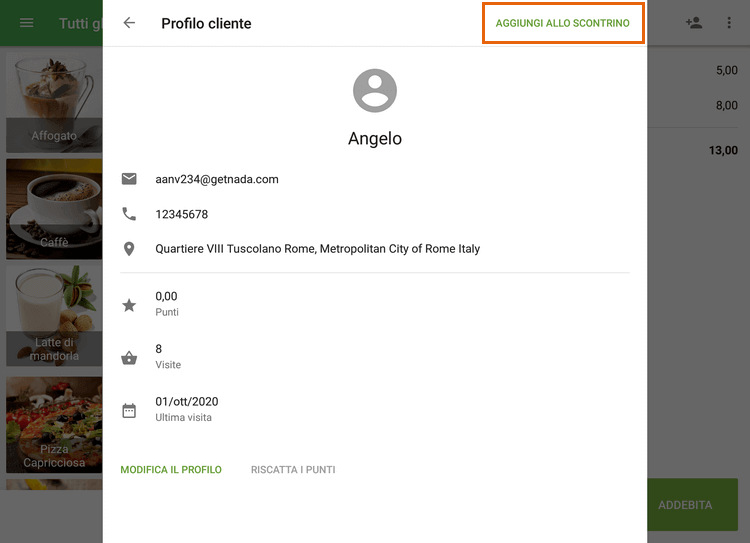Click Modifica il profilo link
Image resolution: width=750 pixels, height=543 pixels.
coord(171,470)
